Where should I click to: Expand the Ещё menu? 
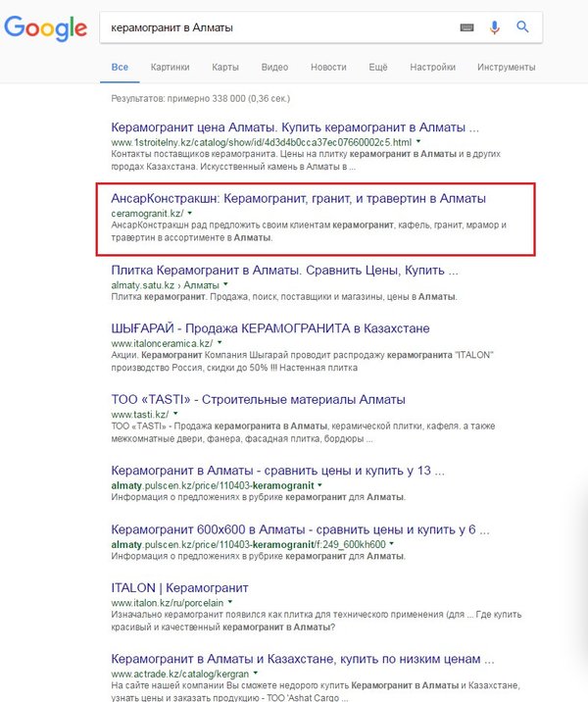pyautogui.click(x=379, y=67)
